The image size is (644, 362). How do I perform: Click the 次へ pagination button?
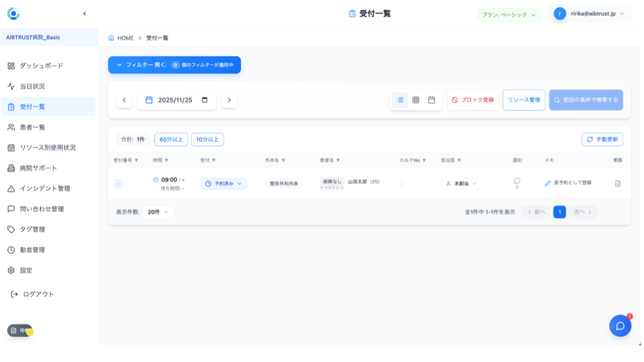[x=583, y=213]
